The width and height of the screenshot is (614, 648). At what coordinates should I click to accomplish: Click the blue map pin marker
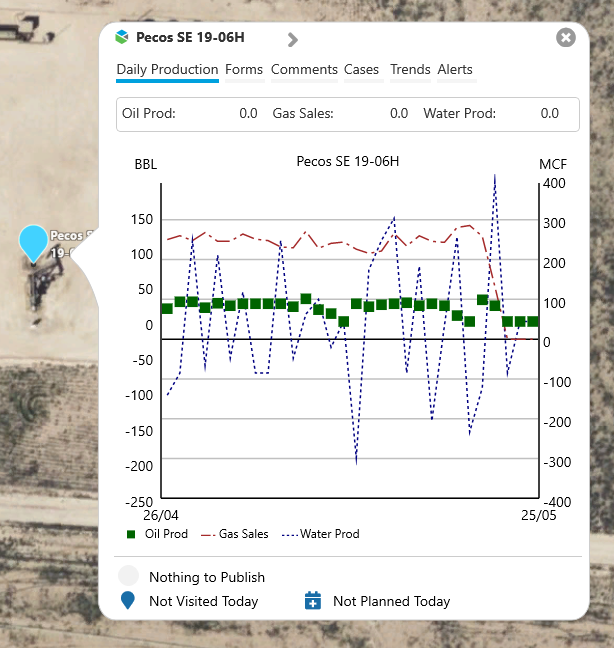click(33, 242)
